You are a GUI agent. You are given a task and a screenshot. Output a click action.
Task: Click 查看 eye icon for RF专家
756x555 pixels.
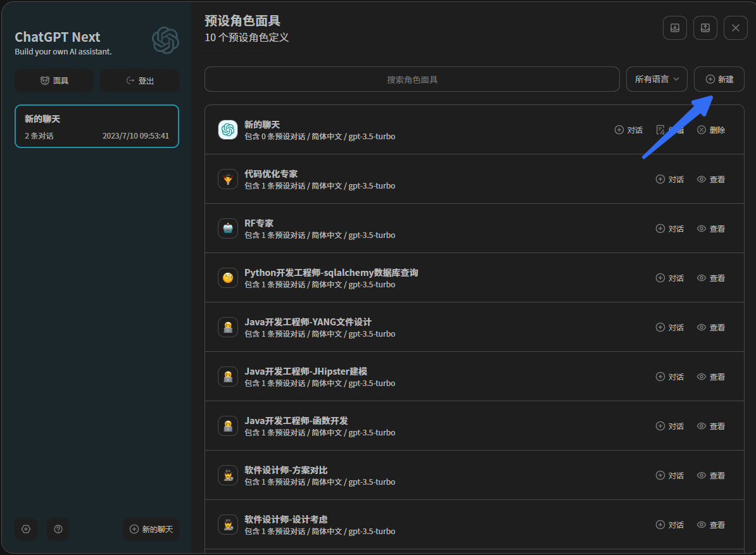tap(702, 228)
